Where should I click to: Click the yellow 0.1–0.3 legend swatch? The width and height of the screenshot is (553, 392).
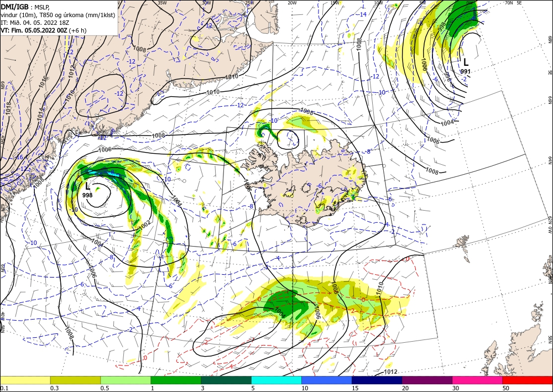point(25,380)
